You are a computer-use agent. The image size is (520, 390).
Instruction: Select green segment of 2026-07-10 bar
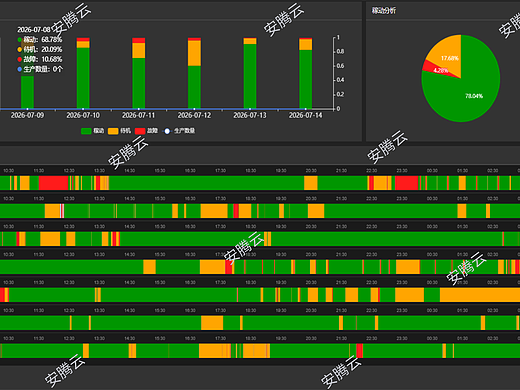tap(83, 78)
